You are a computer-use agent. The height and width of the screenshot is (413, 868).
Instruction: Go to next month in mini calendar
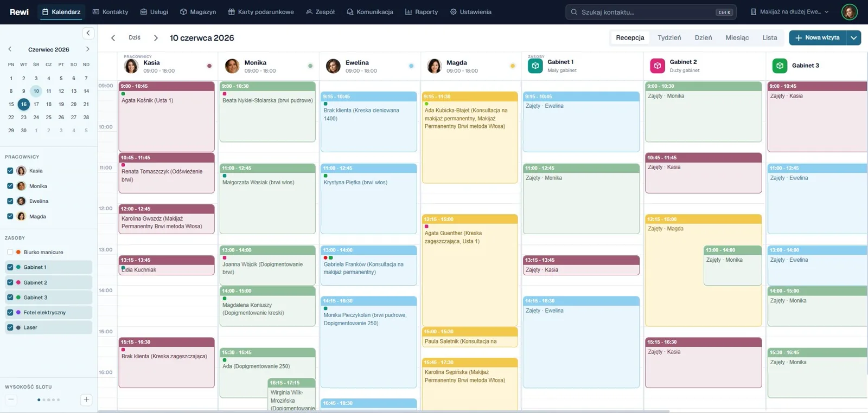tap(88, 49)
